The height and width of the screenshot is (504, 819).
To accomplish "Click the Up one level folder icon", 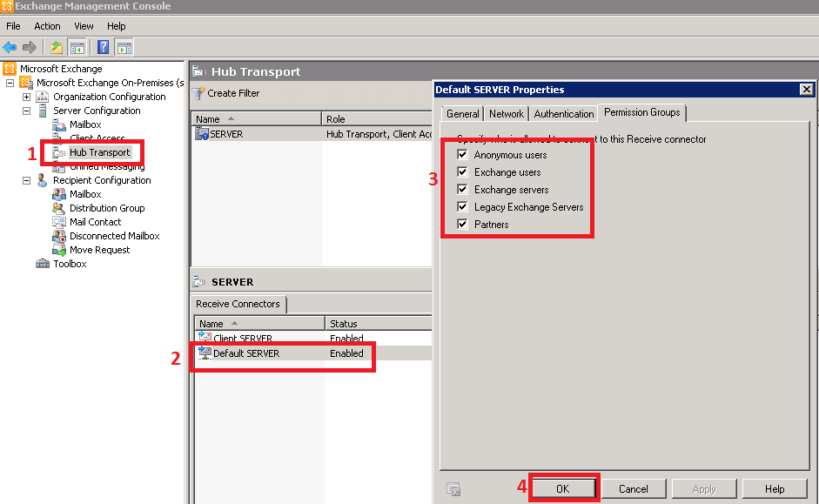I will tap(57, 47).
